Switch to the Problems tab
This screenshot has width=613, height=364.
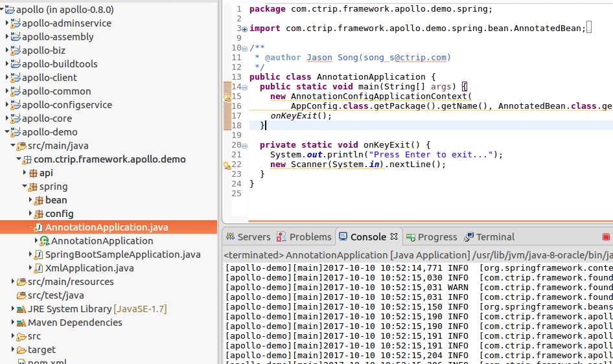point(304,236)
